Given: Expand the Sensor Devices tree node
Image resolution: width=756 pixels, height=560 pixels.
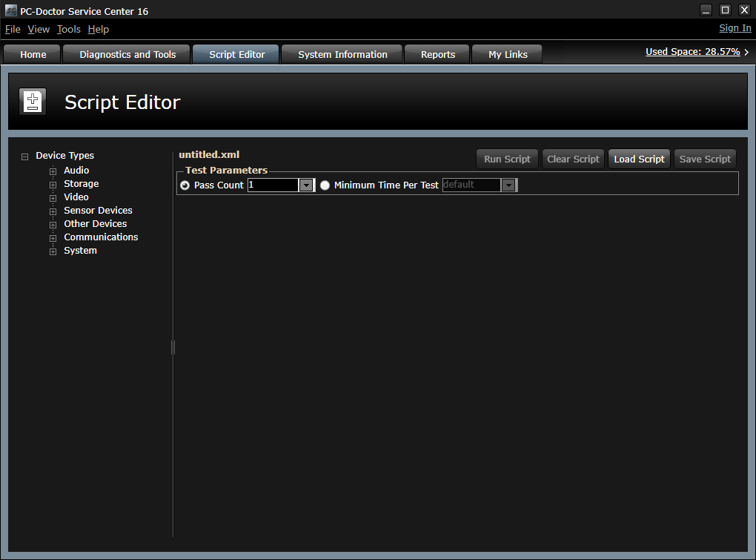Looking at the screenshot, I should pyautogui.click(x=53, y=211).
